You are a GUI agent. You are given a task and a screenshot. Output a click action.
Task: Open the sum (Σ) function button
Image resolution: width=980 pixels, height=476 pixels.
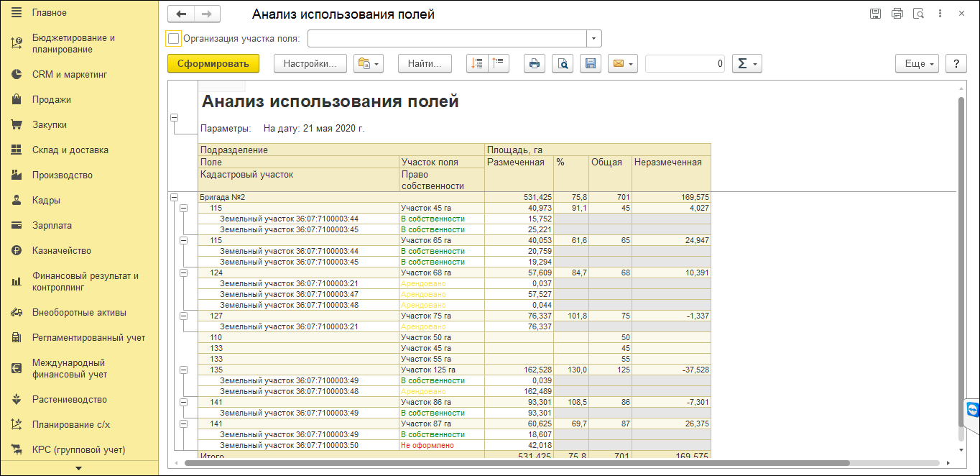(x=746, y=64)
